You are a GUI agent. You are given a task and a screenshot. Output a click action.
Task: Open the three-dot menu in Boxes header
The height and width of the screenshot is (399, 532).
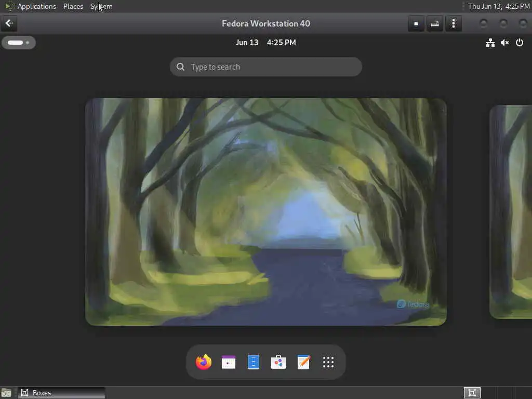point(454,23)
